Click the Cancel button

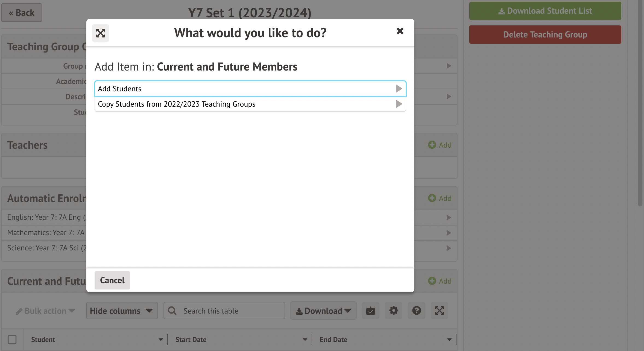pyautogui.click(x=112, y=280)
